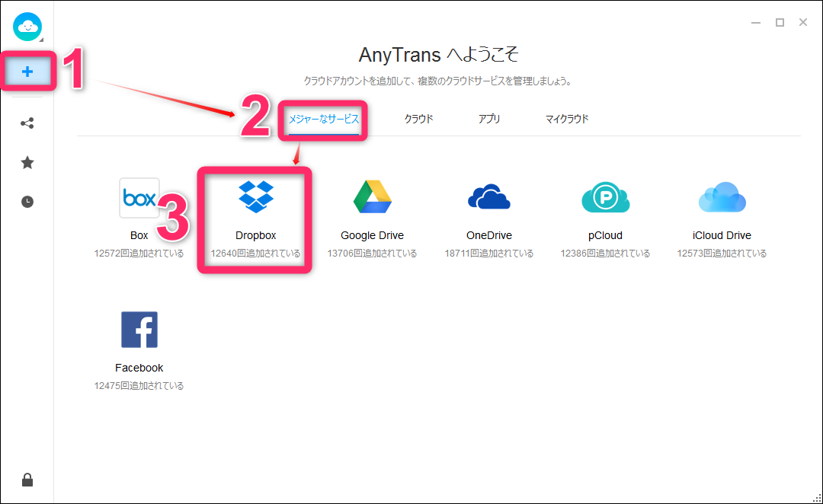Select the iCloud Drive icon
Viewport: 823px width, 504px height.
click(x=722, y=197)
